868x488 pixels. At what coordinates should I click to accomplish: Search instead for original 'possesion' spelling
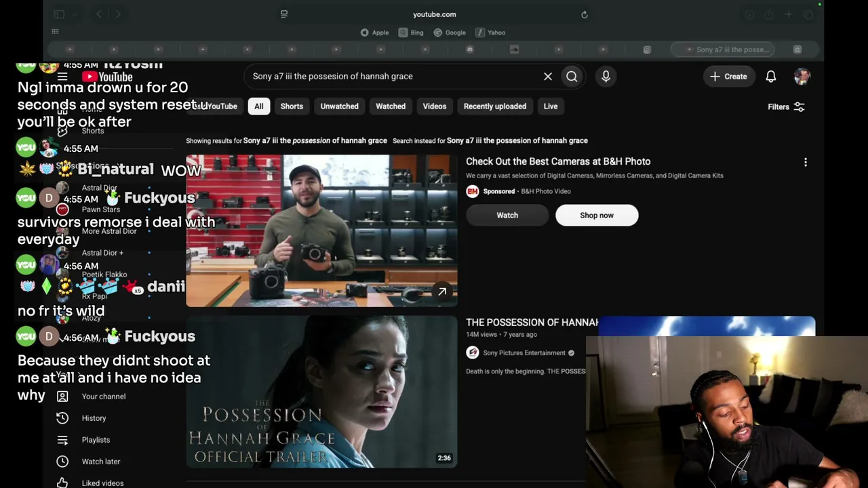(x=517, y=141)
